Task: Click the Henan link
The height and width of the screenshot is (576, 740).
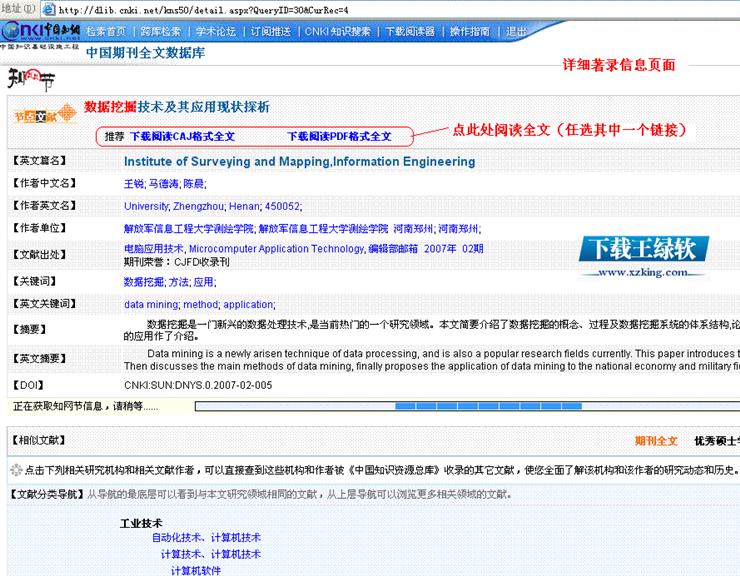Action: pos(244,206)
